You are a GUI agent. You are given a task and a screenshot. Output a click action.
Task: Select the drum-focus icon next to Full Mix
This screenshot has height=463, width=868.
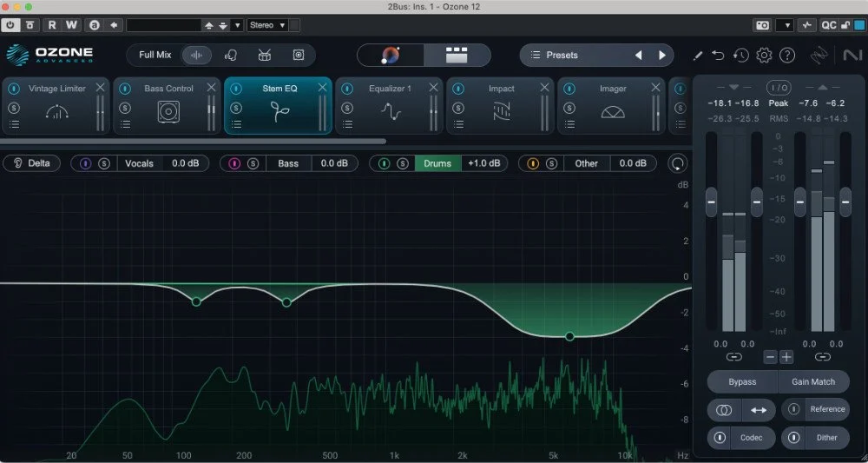point(265,55)
